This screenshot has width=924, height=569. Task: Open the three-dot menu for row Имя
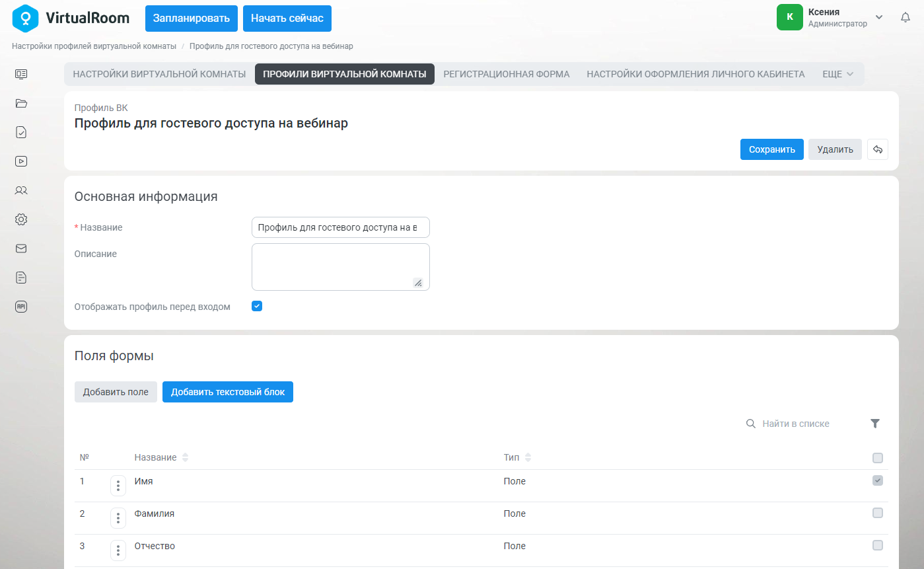118,486
